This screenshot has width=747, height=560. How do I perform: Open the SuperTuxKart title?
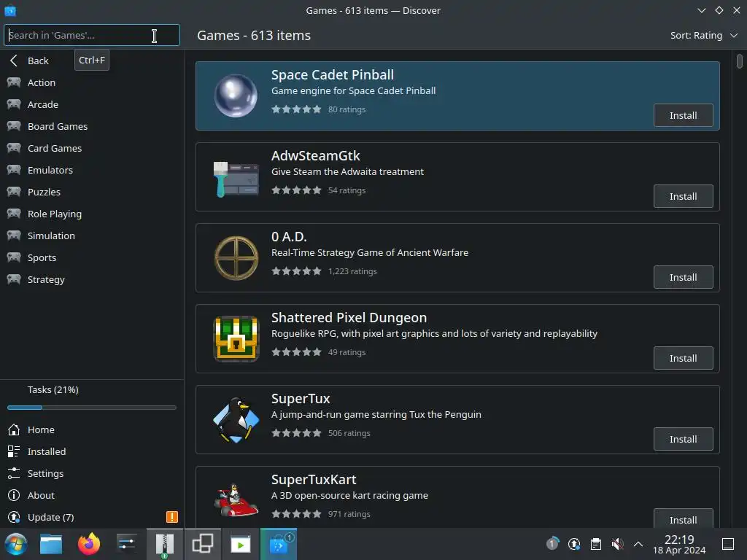[314, 480]
